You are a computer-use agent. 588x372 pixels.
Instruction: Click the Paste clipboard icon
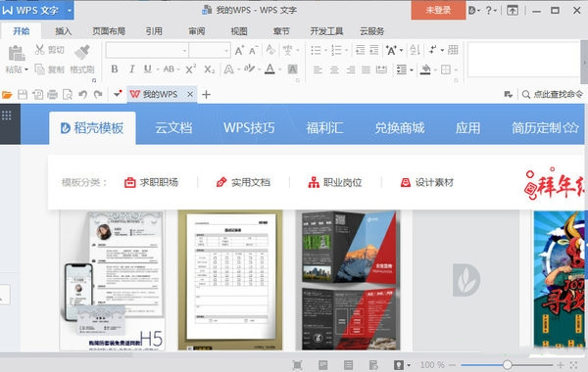[17, 53]
